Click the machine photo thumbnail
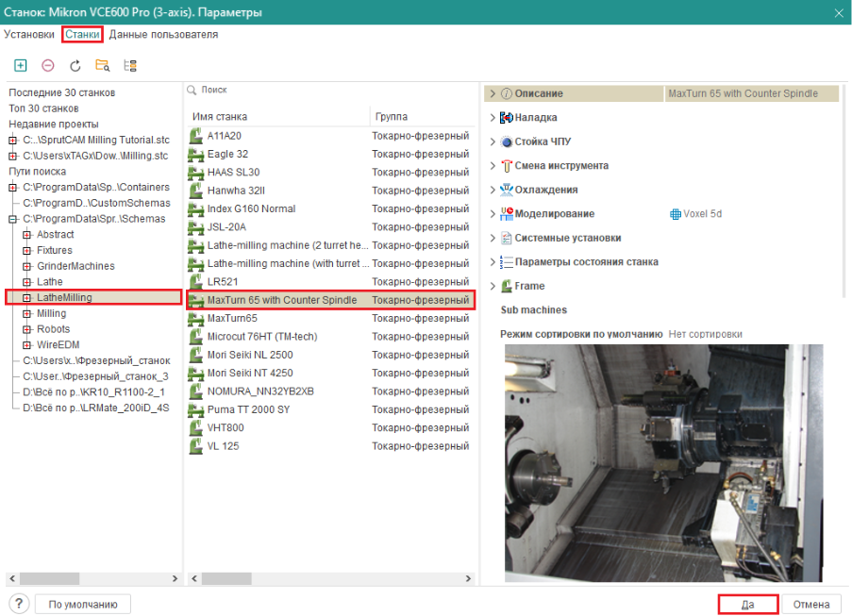Image resolution: width=852 pixels, height=616 pixels. [x=663, y=462]
